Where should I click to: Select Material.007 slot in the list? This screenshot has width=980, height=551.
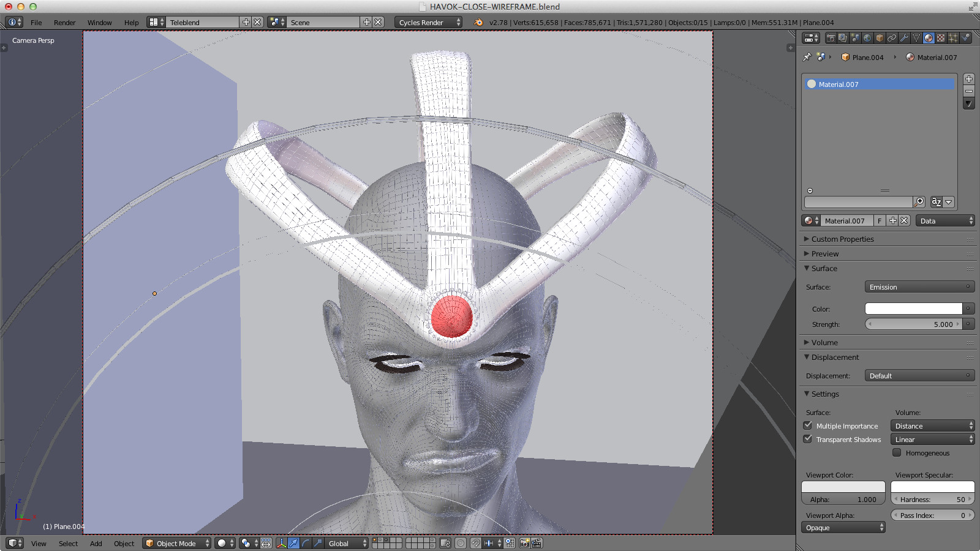pos(880,84)
